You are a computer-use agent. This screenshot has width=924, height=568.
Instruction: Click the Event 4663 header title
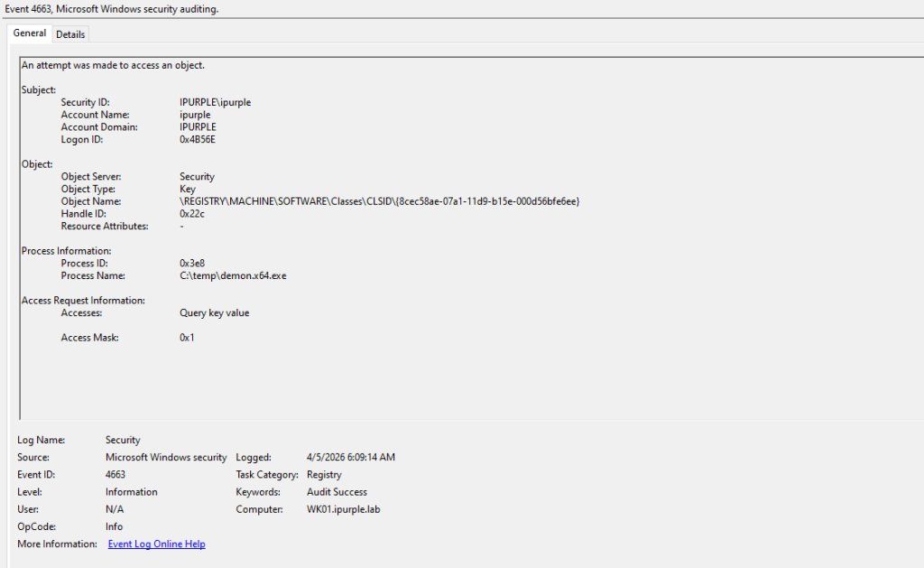[112, 9]
